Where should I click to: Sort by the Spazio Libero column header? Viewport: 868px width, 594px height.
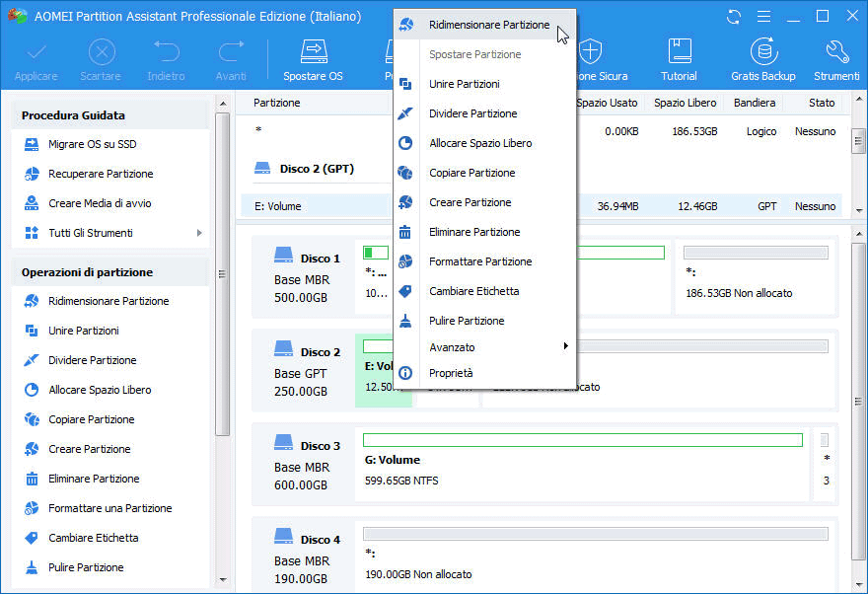tap(685, 103)
